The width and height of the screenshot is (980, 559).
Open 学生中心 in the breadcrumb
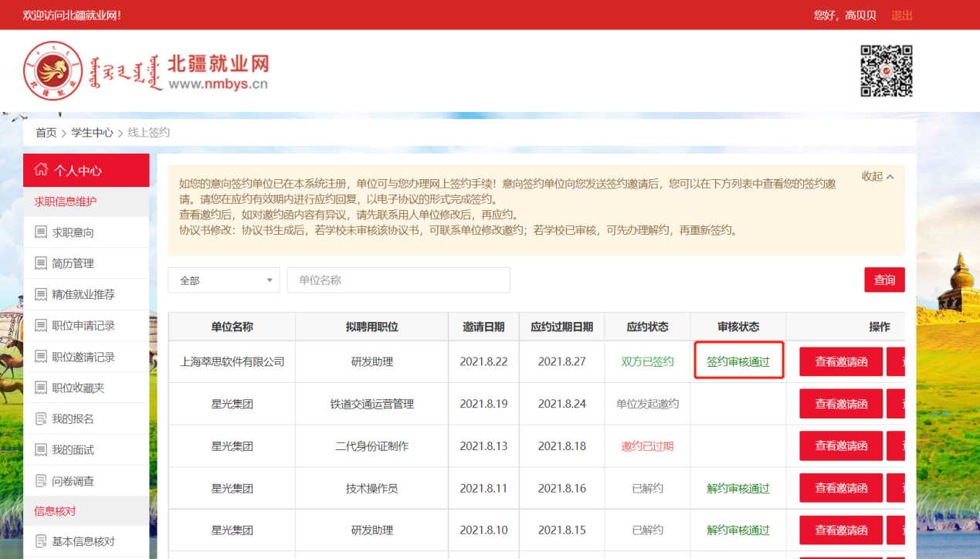point(92,133)
